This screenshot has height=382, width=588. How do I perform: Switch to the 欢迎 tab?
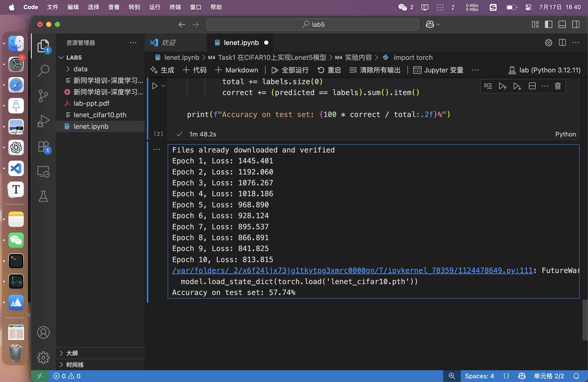tap(168, 43)
